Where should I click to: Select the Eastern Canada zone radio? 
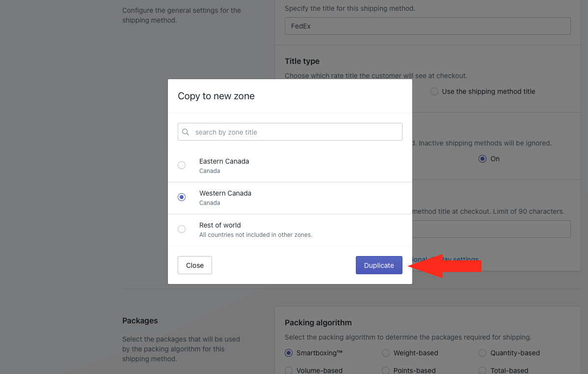pyautogui.click(x=182, y=165)
